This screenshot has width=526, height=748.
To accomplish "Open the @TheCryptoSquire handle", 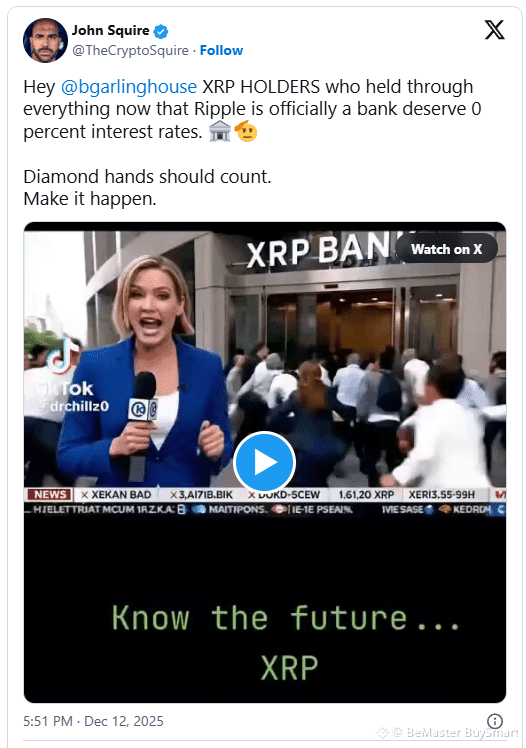I will [130, 50].
